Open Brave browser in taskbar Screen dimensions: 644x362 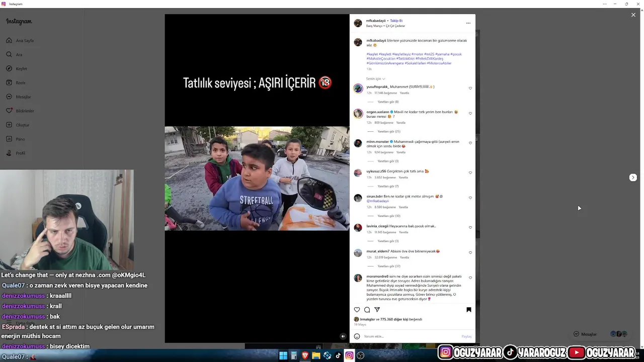point(305,355)
